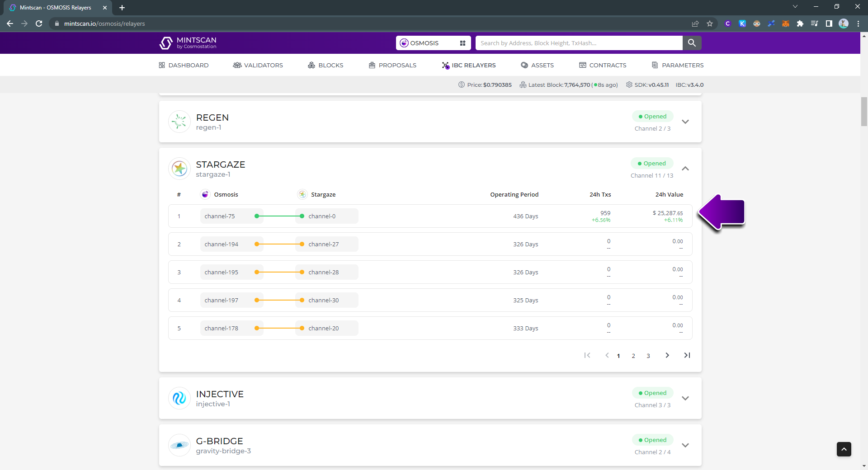Viewport: 868px width, 470px height.
Task: Click the SDK gear icon
Action: pyautogui.click(x=629, y=85)
